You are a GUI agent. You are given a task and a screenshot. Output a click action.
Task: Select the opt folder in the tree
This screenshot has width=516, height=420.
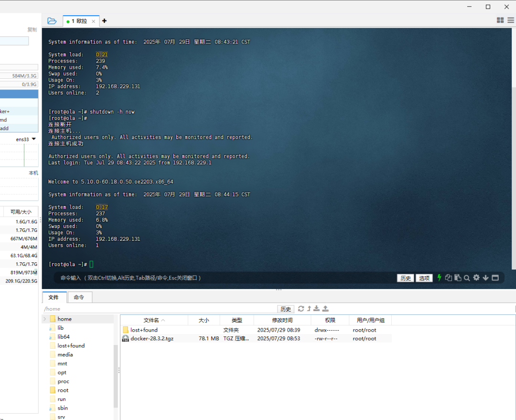click(58, 372)
